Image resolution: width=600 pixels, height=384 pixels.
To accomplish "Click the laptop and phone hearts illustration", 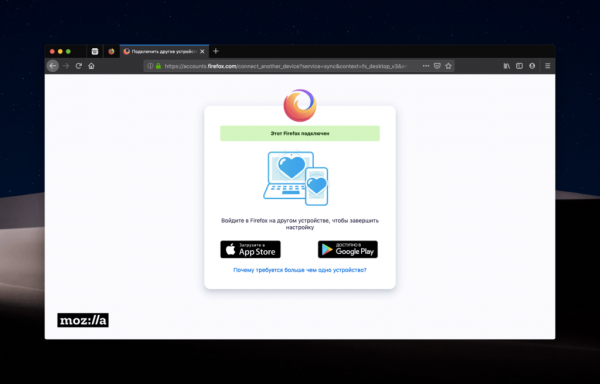I will [x=296, y=178].
